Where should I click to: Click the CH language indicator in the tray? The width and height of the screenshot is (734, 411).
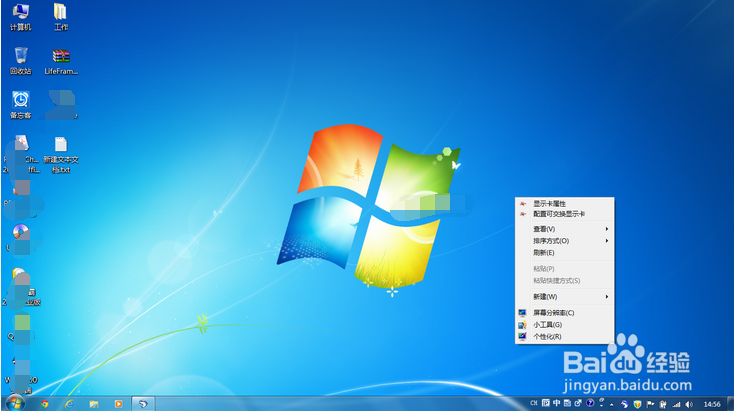pyautogui.click(x=534, y=403)
